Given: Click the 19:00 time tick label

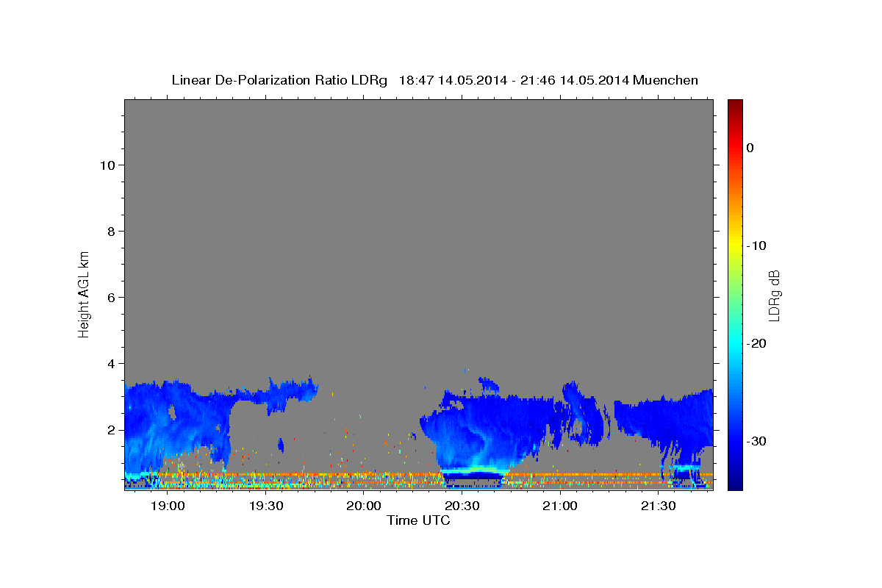Looking at the screenshot, I should pos(168,506).
